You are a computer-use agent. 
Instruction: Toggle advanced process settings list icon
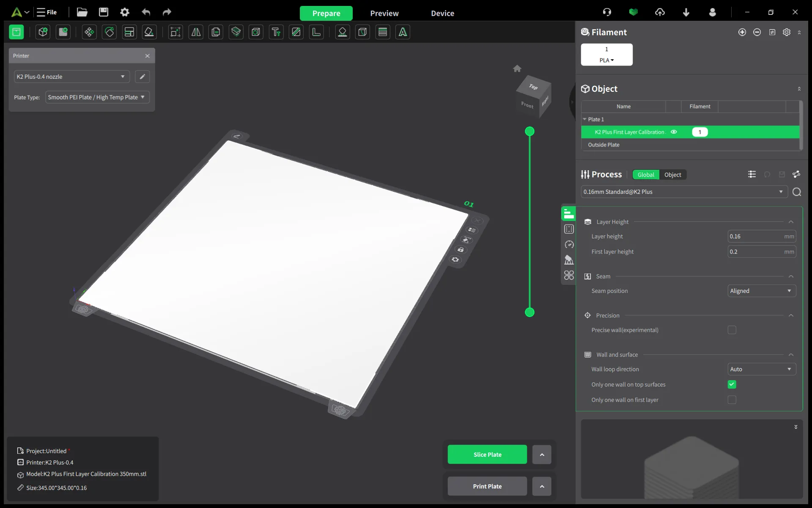tap(752, 174)
